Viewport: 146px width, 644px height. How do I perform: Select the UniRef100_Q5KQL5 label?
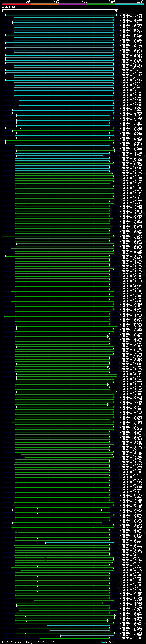coord(131,55)
